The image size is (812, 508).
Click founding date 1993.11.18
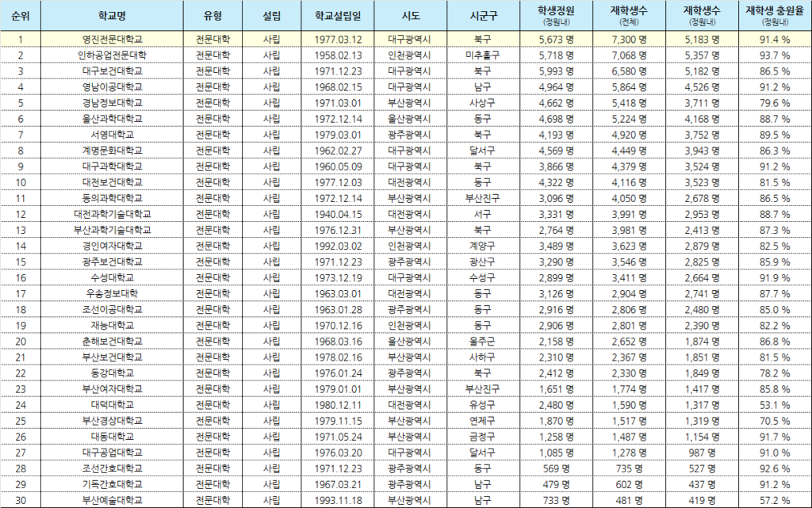pos(338,501)
